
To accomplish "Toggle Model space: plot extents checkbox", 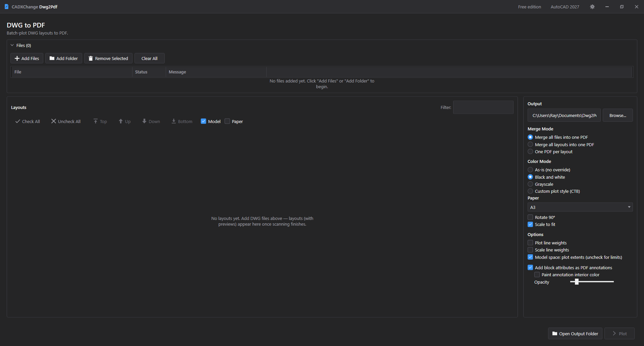I will click(x=530, y=257).
